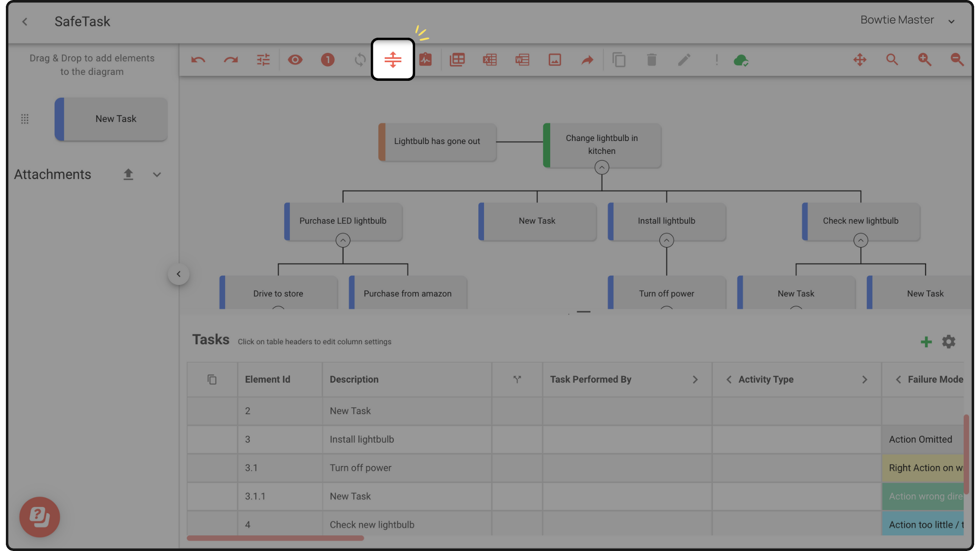Click the undo arrow icon
This screenshot has height=551, width=980.
click(198, 60)
